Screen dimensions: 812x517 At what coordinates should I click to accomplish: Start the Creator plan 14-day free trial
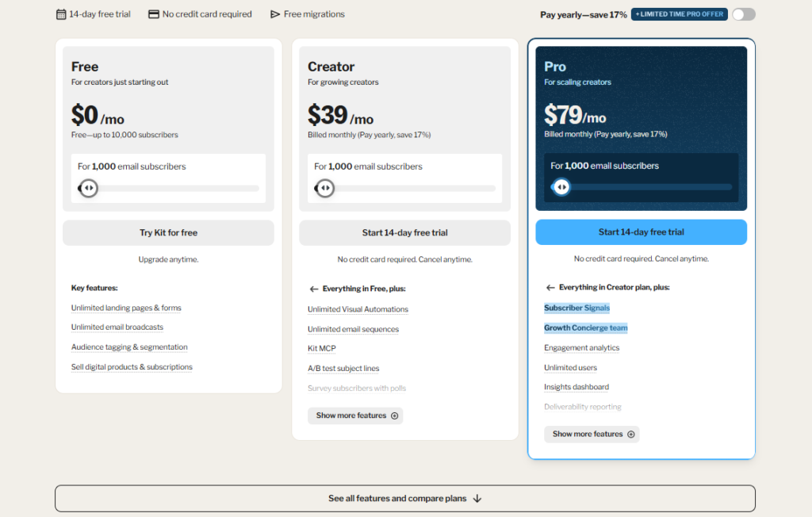point(404,232)
